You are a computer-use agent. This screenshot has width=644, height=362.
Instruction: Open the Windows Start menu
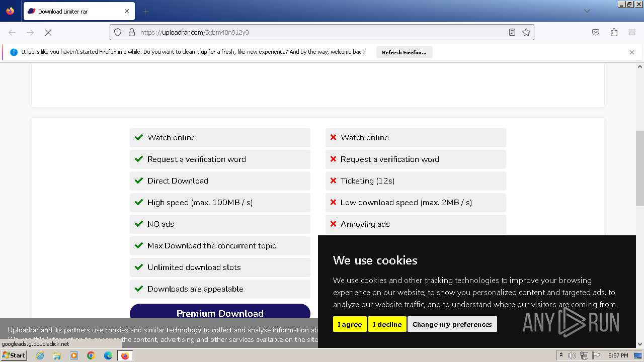[14, 355]
